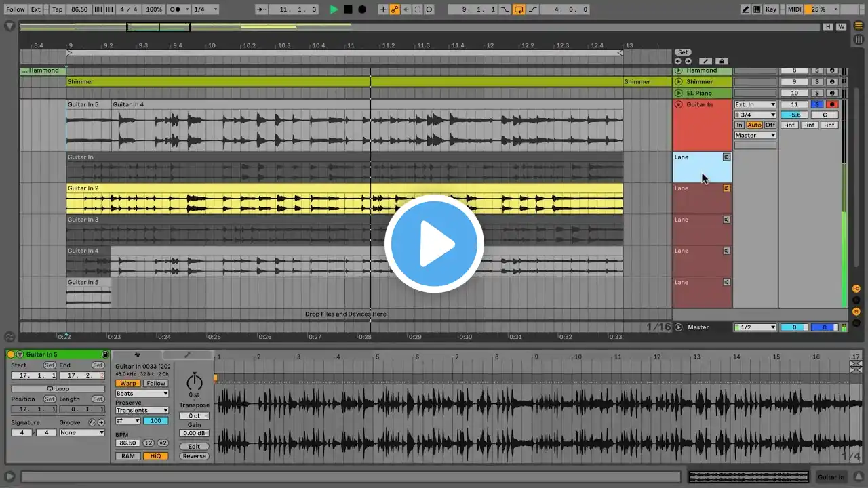
Task: Click the audition speaker on the Guitar In 2 lane
Action: (x=726, y=188)
